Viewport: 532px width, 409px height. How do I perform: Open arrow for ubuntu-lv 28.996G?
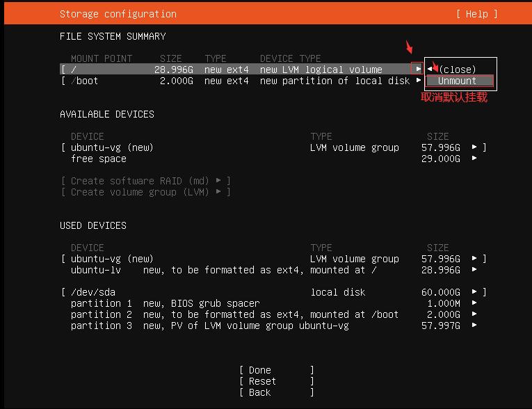pos(475,270)
